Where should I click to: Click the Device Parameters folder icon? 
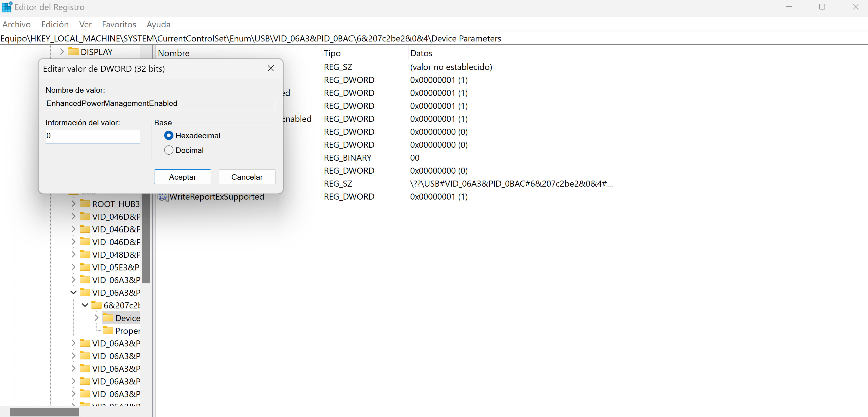[108, 318]
